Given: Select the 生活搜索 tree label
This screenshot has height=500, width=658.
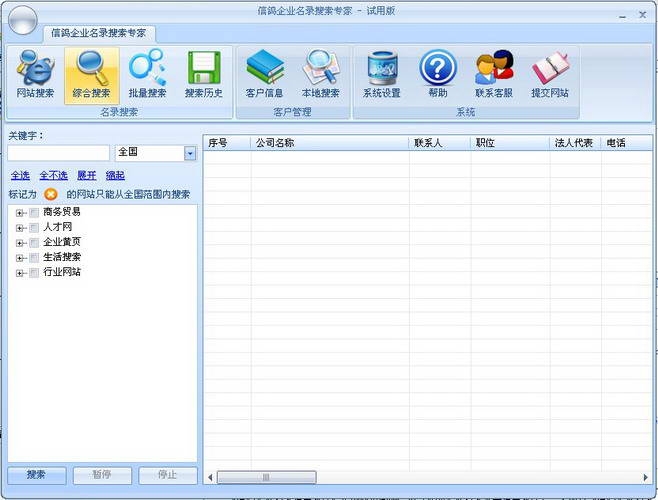Looking at the screenshot, I should pyautogui.click(x=62, y=257).
